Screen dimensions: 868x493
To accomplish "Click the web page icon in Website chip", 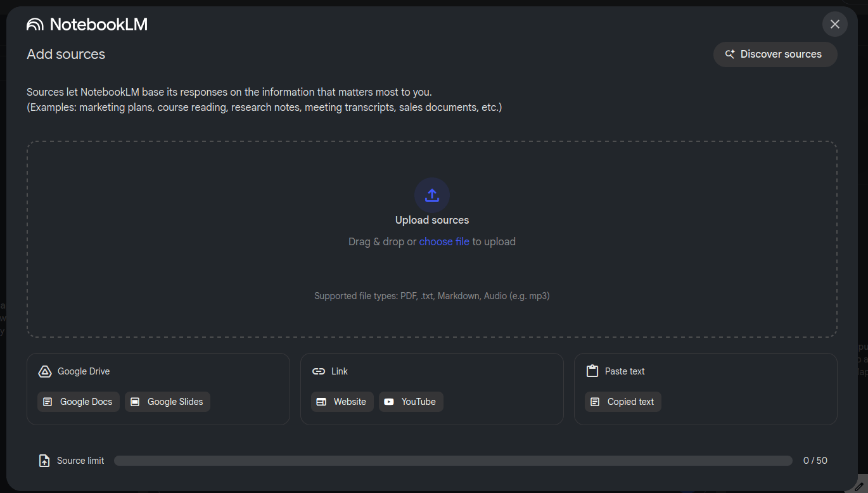I will coord(321,402).
